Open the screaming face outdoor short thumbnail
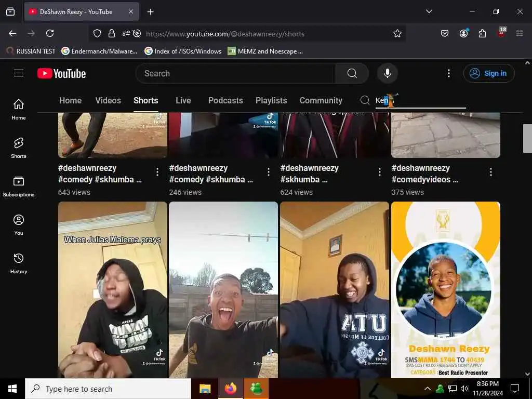 pos(223,290)
